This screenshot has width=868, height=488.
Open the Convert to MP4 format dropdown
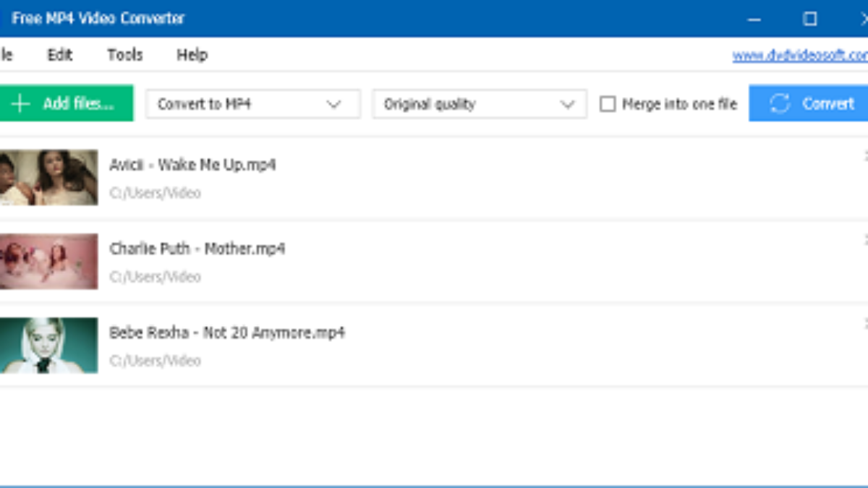pyautogui.click(x=252, y=104)
